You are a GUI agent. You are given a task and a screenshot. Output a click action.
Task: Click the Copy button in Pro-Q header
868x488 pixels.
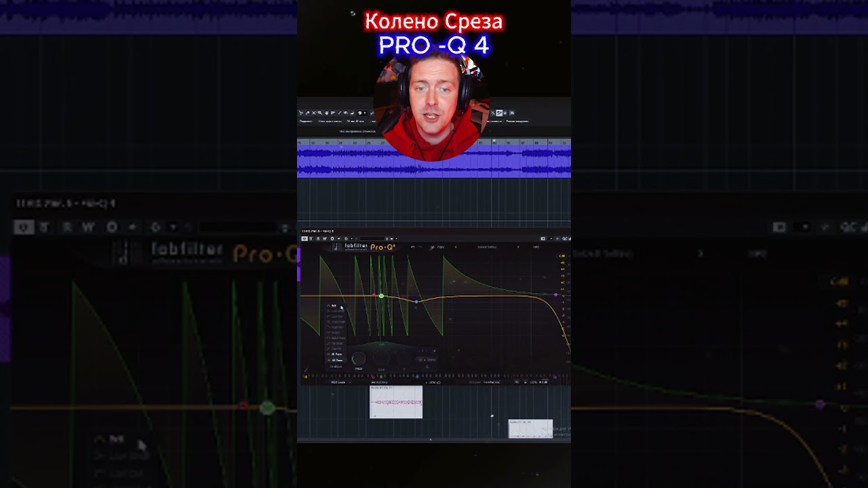tap(441, 247)
